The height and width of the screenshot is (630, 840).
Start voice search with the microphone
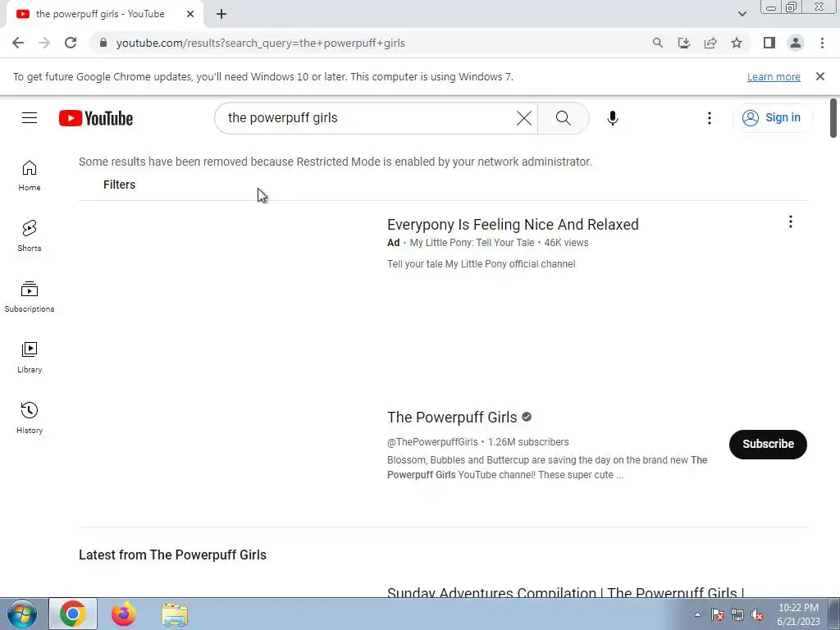click(612, 118)
